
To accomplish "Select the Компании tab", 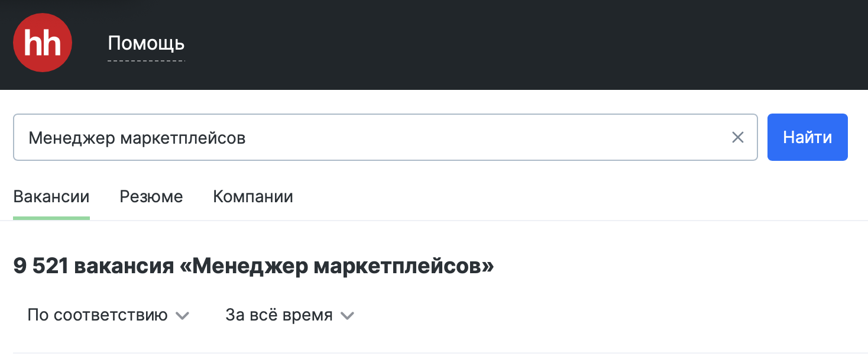I will tap(253, 196).
